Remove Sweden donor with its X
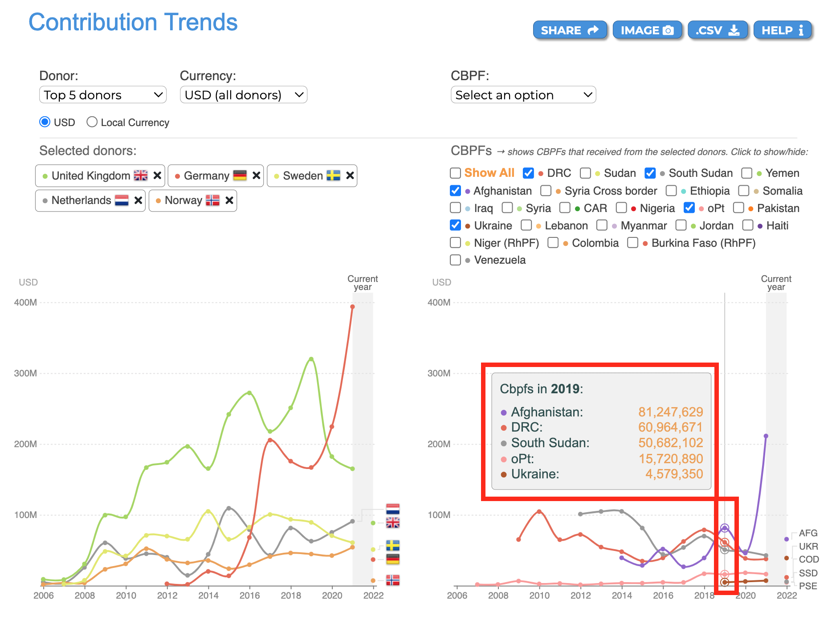The width and height of the screenshot is (840, 620). (350, 175)
